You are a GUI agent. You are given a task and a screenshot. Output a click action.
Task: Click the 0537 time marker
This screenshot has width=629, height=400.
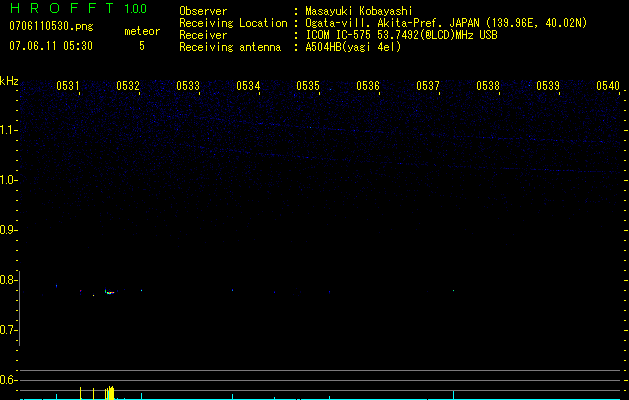[x=428, y=86]
